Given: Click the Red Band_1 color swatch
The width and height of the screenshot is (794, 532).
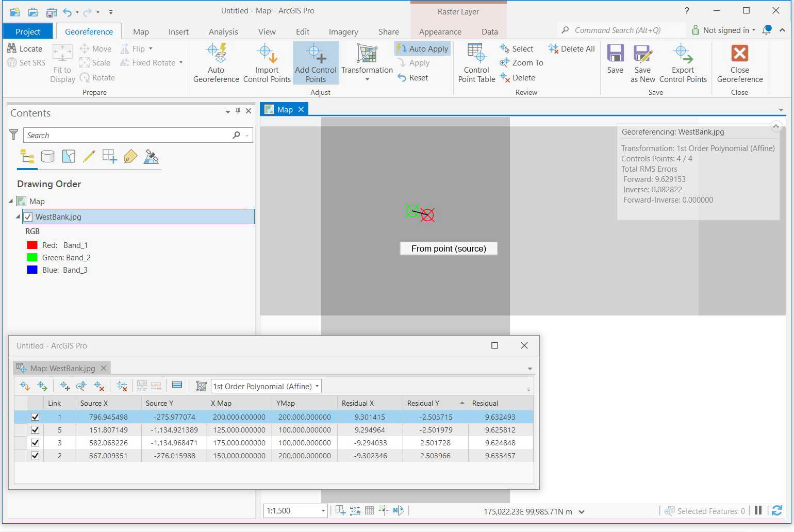Looking at the screenshot, I should tap(32, 245).
